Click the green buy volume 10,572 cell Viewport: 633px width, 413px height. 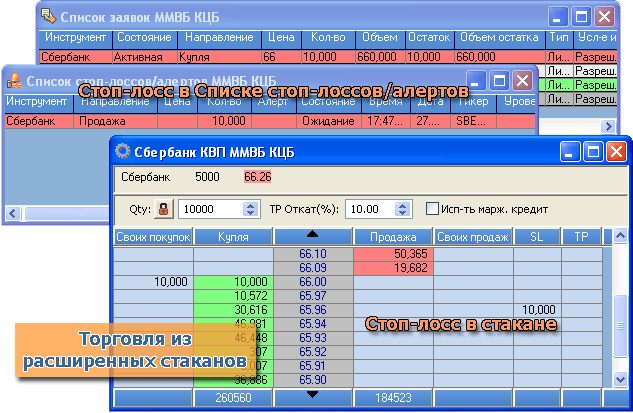(x=233, y=296)
